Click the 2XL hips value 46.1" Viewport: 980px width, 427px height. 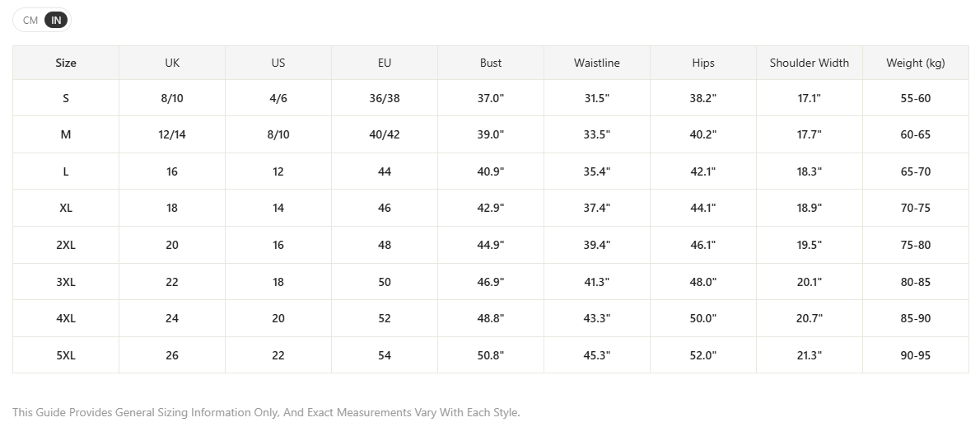[x=703, y=245]
